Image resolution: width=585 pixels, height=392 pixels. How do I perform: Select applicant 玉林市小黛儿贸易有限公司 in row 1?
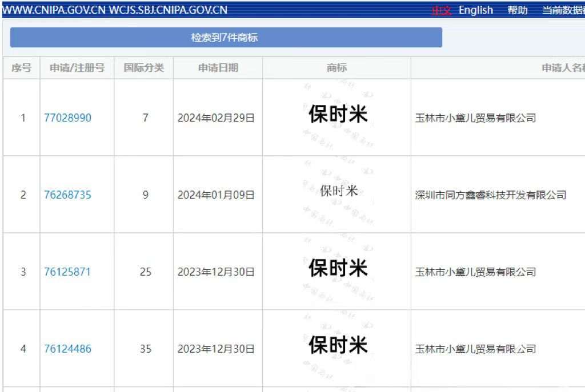click(476, 118)
